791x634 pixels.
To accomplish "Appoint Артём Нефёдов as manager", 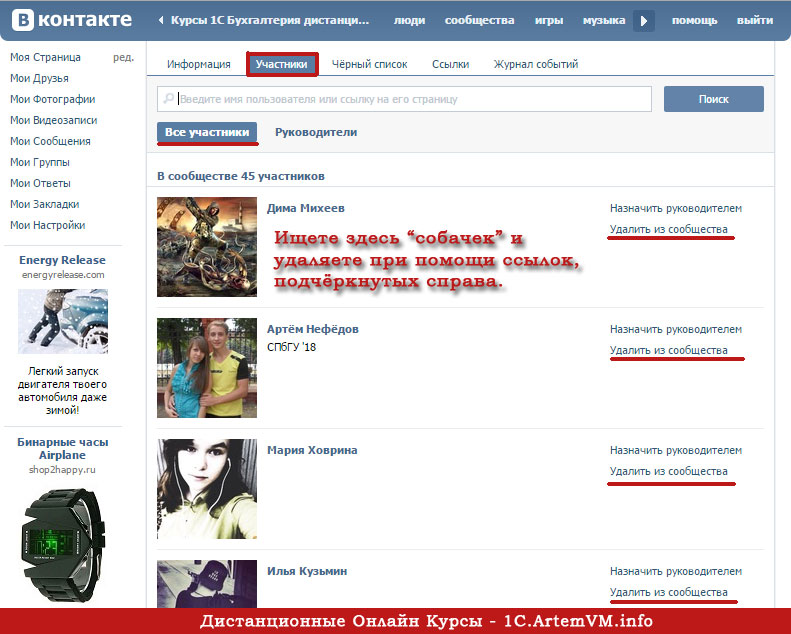I will point(676,329).
